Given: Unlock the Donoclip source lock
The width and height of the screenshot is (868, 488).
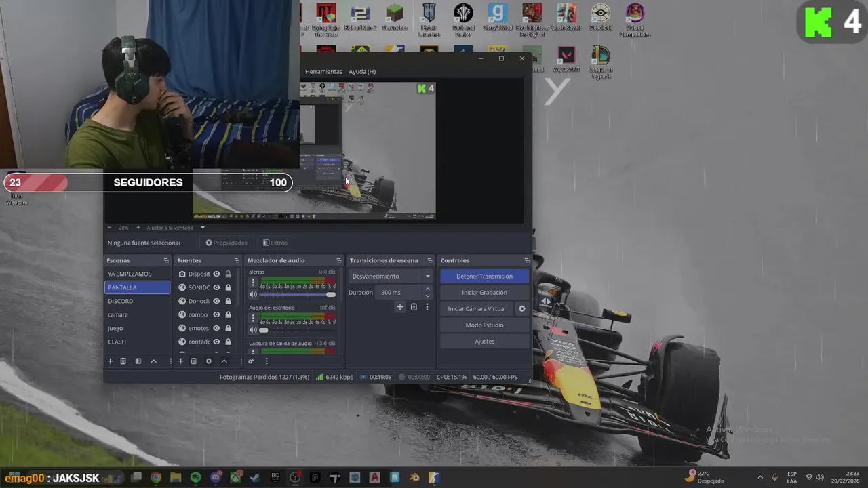Looking at the screenshot, I should click(228, 301).
